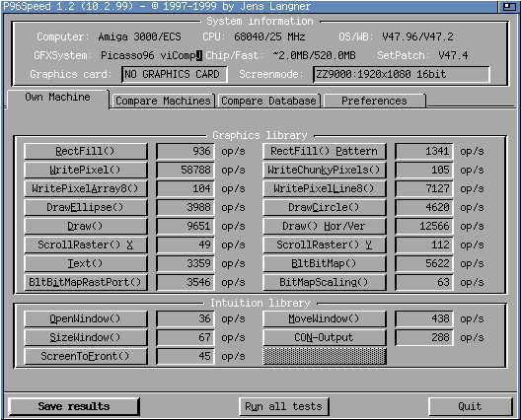Click Run all tests

coord(284,406)
